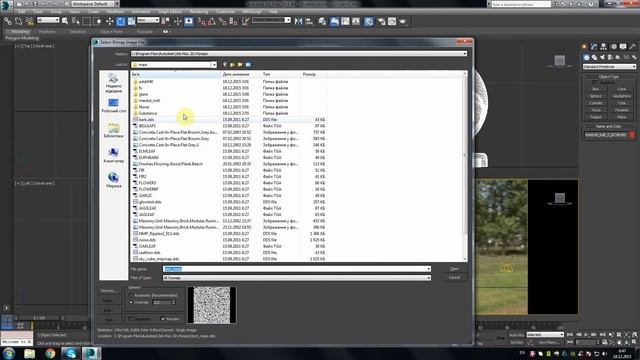Click the Mirror tool in main toolbar
Viewport: 640px width, 360px height.
298,21
